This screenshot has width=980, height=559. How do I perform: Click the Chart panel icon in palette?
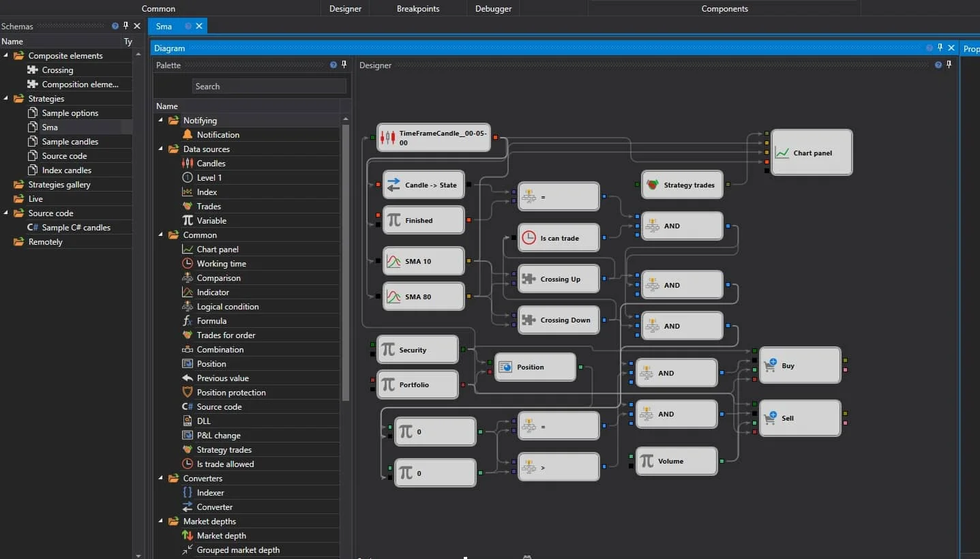coord(188,250)
